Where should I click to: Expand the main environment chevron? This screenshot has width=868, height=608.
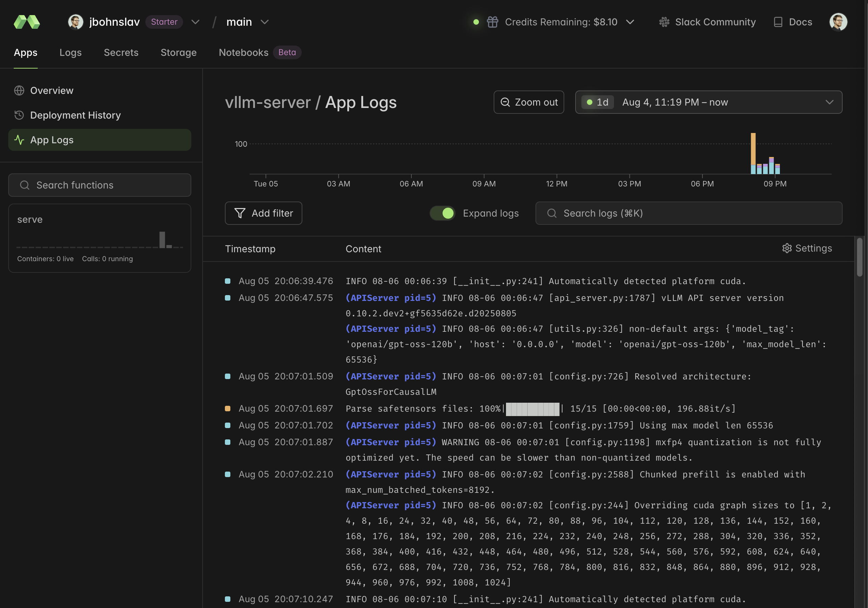pyautogui.click(x=265, y=22)
